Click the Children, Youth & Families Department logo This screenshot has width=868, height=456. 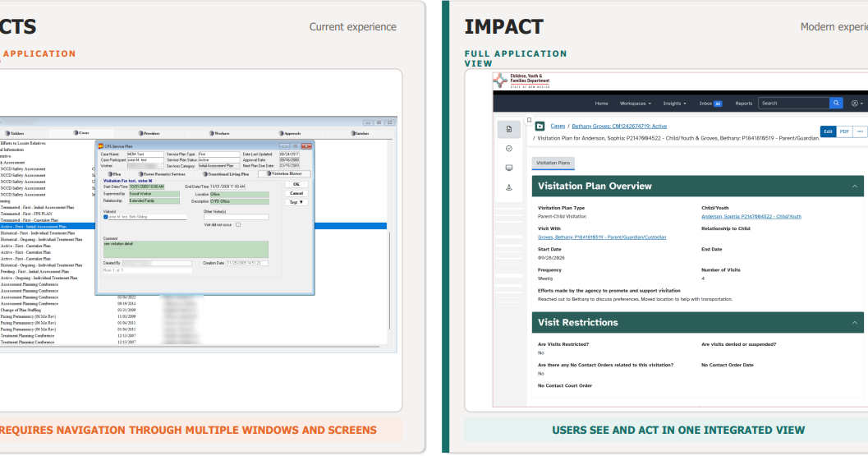tap(522, 81)
